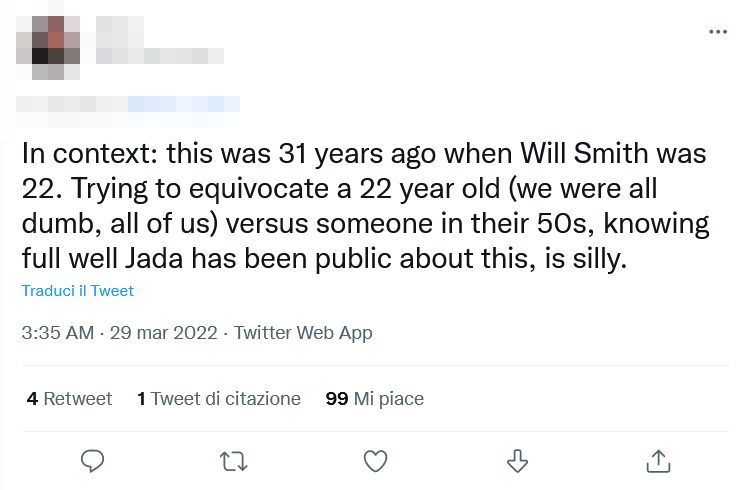This screenshot has width=748, height=490.
Task: Click the 'Twitter Web App' source link
Action: pos(303,333)
